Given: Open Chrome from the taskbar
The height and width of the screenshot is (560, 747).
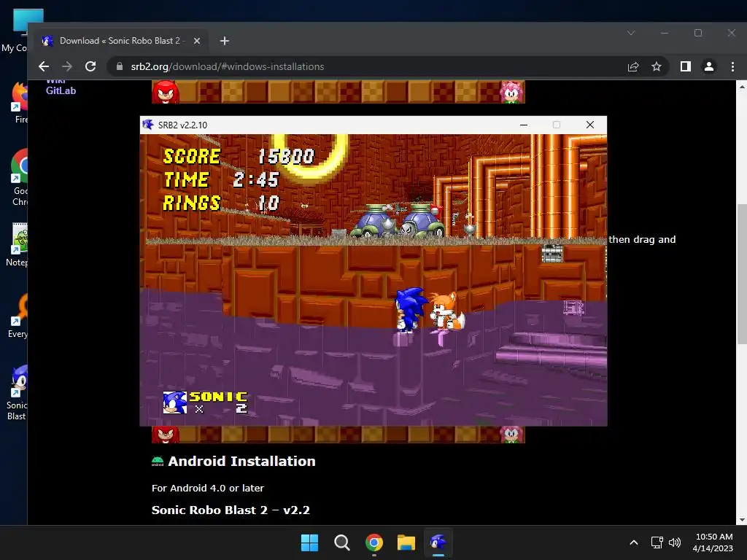Looking at the screenshot, I should pyautogui.click(x=374, y=542).
